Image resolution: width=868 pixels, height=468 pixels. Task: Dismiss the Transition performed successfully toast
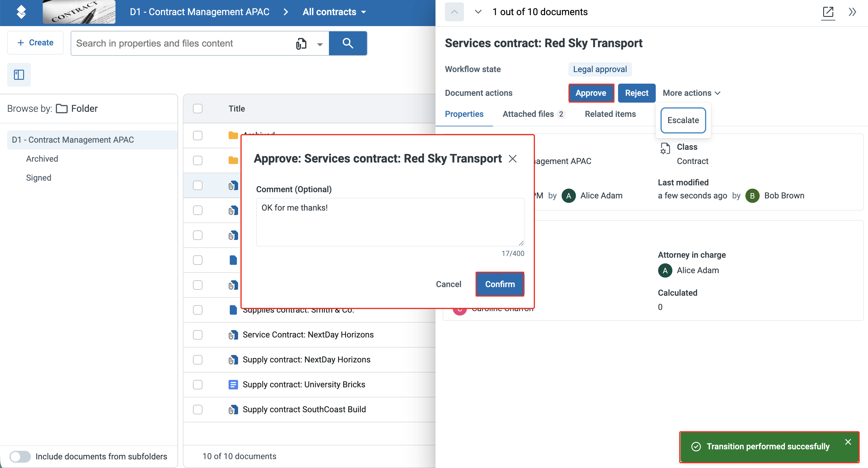point(848,442)
